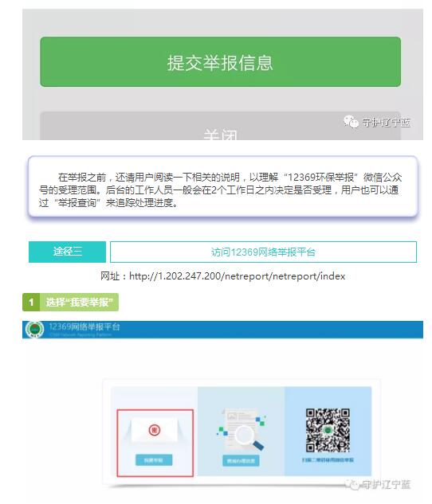Viewport: 432px width, 504px height.
Task: Open the netreport URL link
Action: pos(237,276)
